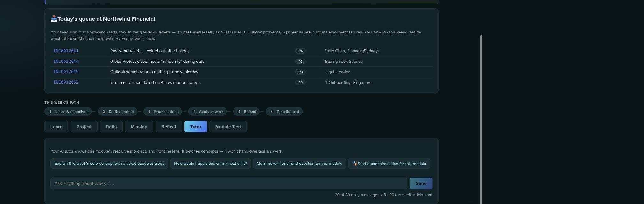Click 'IT Onboarding, Singapore'
This screenshot has height=204, width=644.
click(348, 83)
